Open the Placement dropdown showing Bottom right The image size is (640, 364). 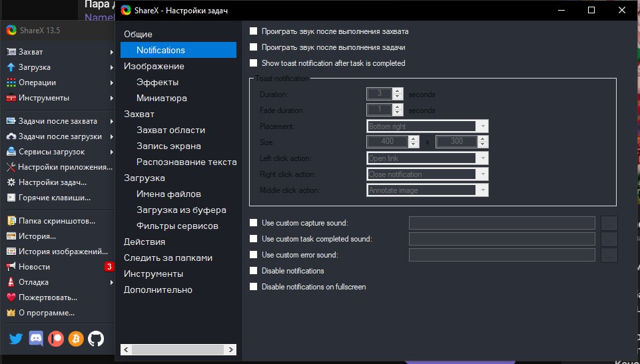click(x=428, y=126)
